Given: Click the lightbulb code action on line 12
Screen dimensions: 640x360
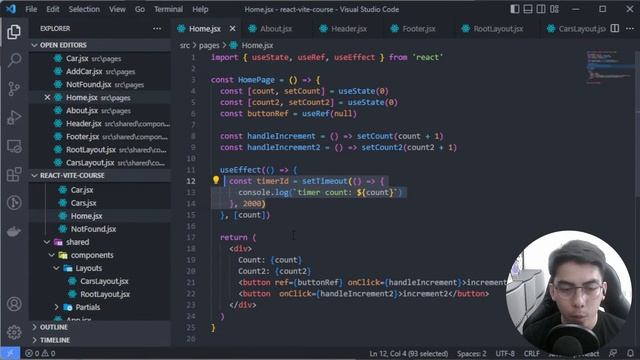Looking at the screenshot, I should click(216, 180).
